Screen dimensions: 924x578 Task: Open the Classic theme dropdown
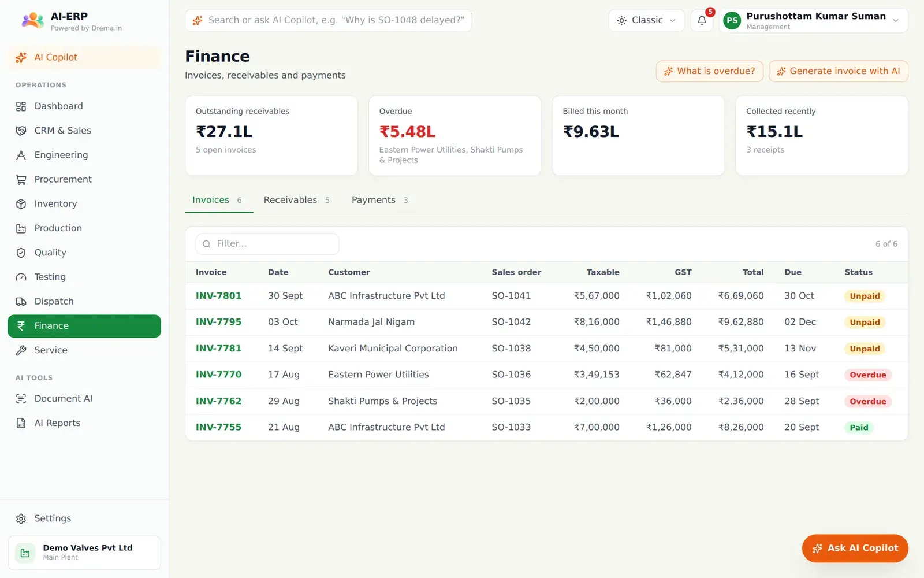pos(646,20)
